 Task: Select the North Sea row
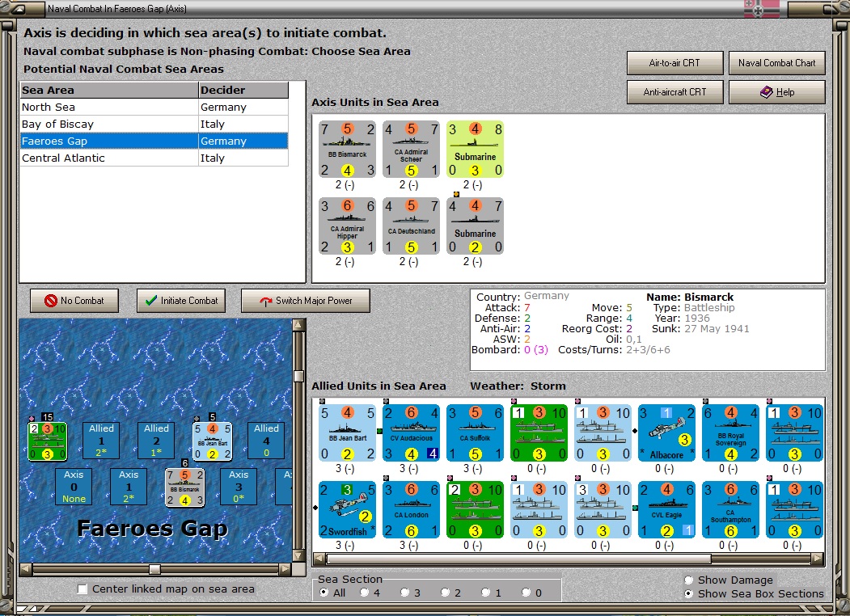[154, 108]
